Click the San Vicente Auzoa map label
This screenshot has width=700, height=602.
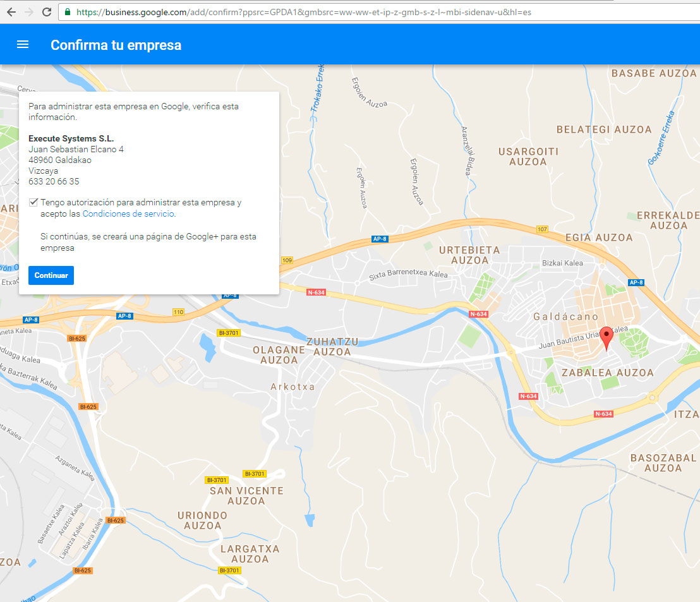pos(246,496)
